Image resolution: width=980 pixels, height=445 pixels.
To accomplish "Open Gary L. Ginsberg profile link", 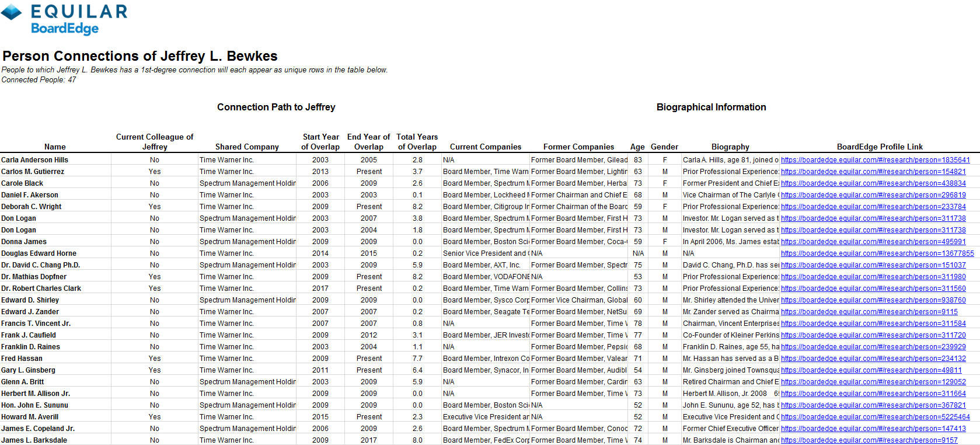I will [x=871, y=370].
